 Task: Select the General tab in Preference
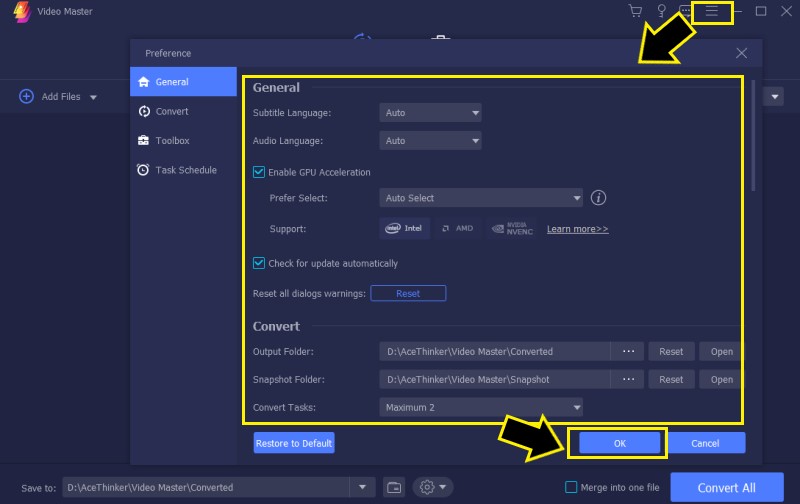tap(183, 82)
